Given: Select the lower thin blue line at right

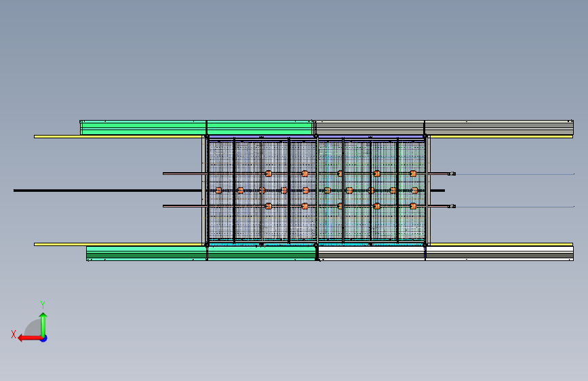Looking at the screenshot, I should [515, 207].
